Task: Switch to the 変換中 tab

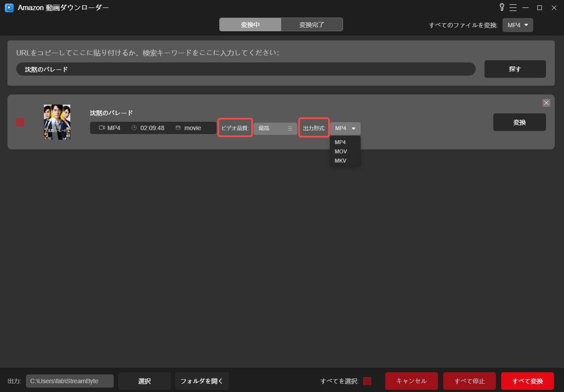Action: (x=250, y=25)
